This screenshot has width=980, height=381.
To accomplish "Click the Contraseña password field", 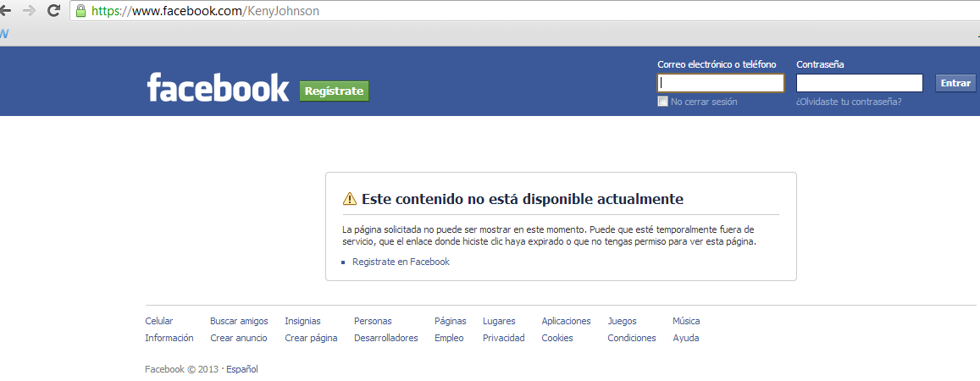I will (x=860, y=83).
